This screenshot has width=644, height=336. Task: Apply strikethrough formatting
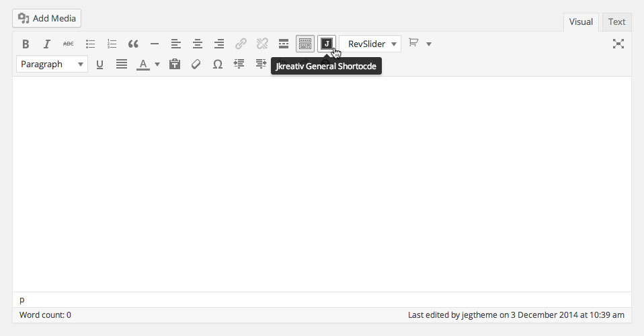[69, 44]
